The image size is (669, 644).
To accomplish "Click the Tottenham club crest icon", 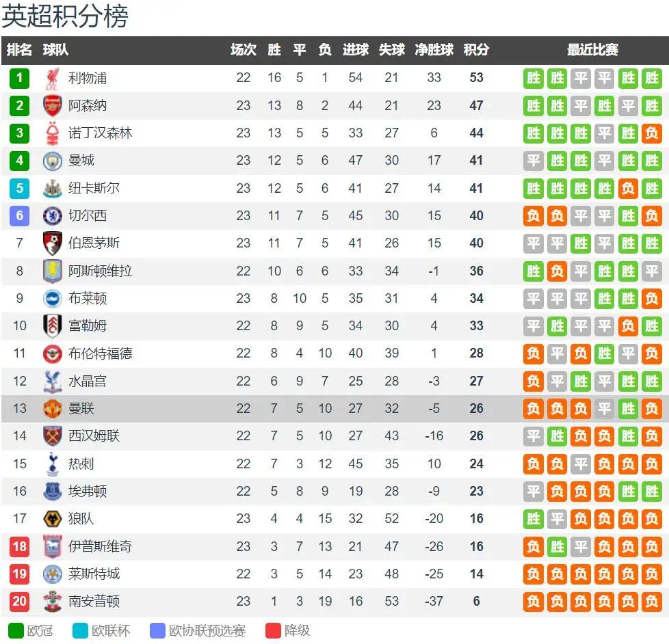I will coord(53,464).
